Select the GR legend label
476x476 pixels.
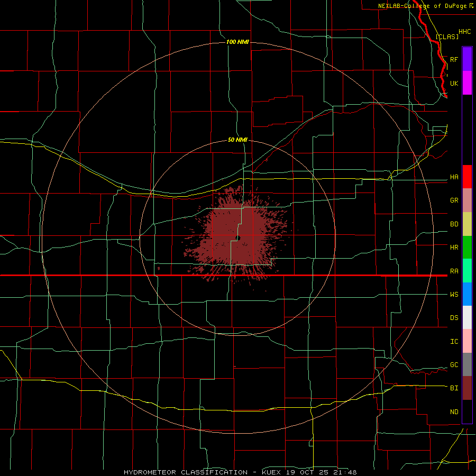(454, 200)
